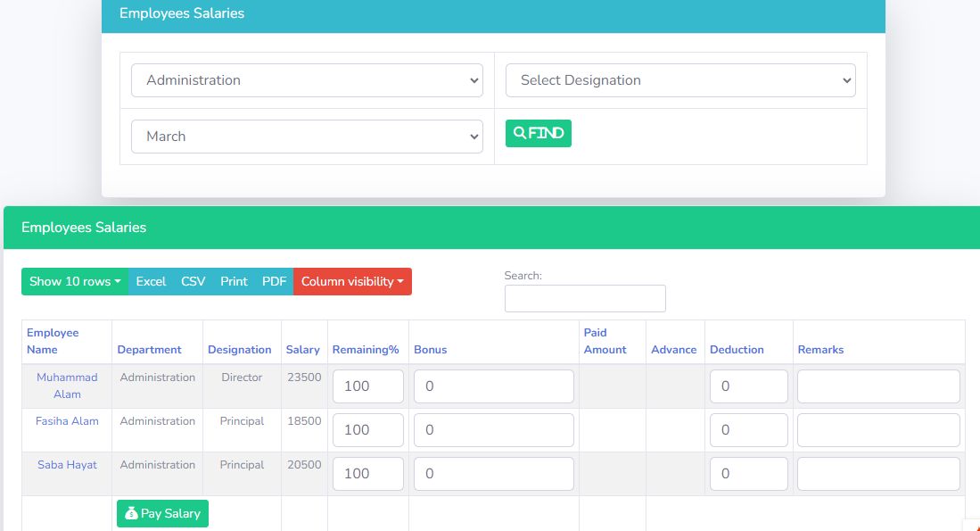Open Muhammad Alam employee link
980x531 pixels.
pos(67,386)
